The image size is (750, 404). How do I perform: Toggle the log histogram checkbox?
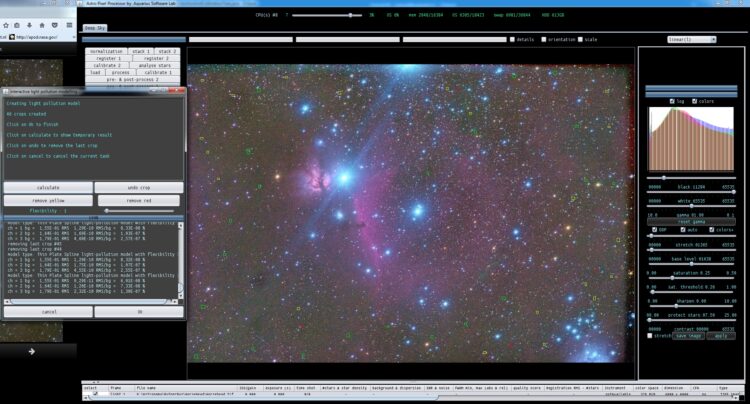672,101
